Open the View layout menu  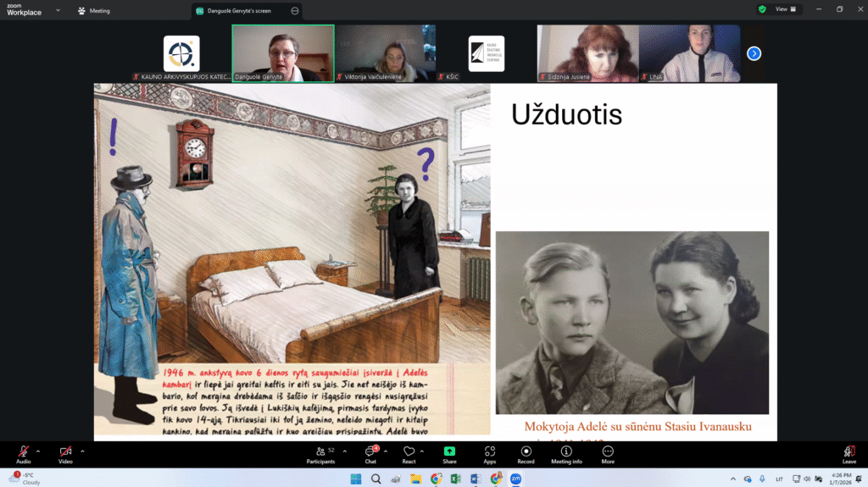[787, 9]
